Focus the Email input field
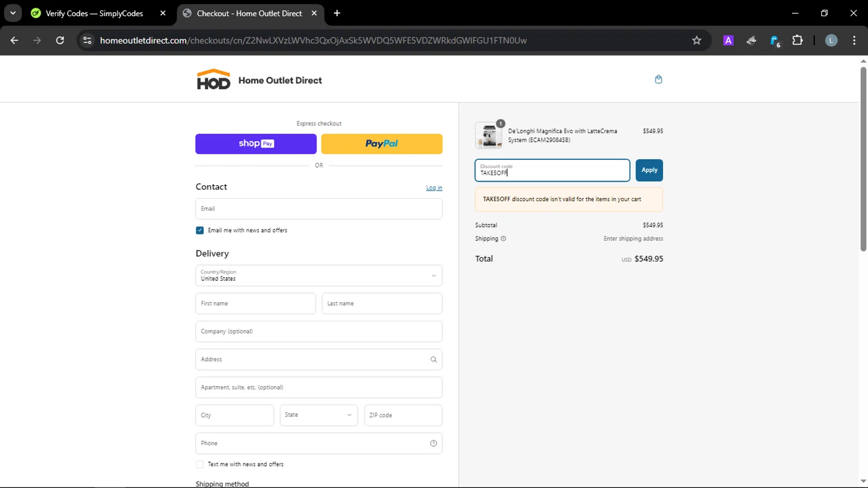 pyautogui.click(x=319, y=209)
